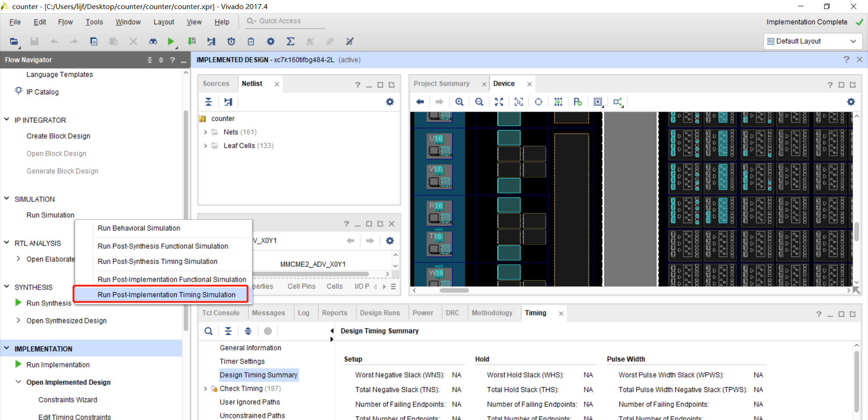
Task: Click Select Area icon in Device toolbar
Action: coord(519,102)
